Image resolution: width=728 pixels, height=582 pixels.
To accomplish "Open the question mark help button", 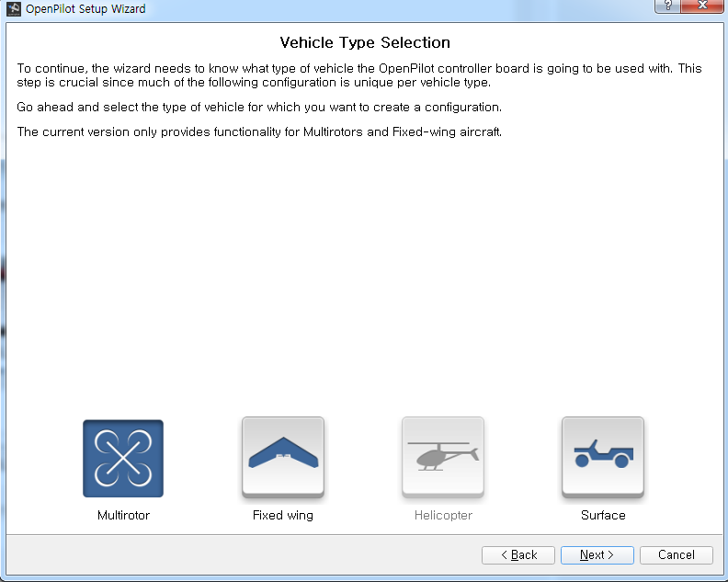I will point(667,6).
